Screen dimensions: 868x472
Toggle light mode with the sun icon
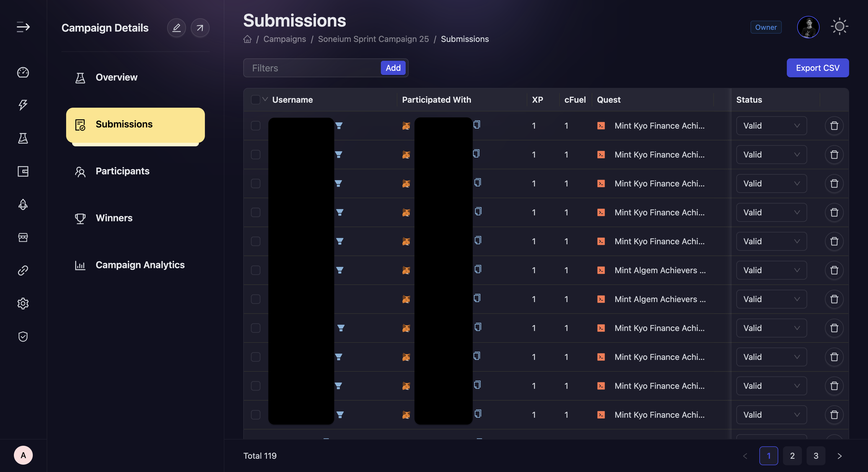[x=839, y=27]
